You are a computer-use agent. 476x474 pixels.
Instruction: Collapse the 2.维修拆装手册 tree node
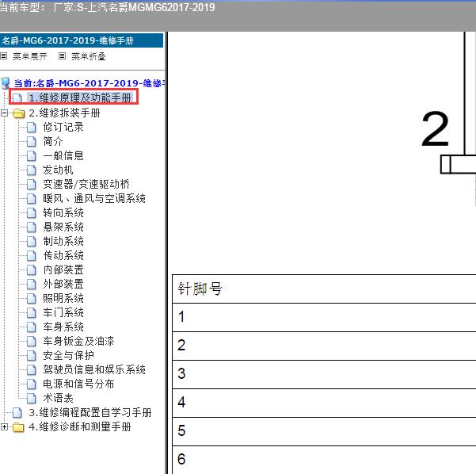click(x=4, y=113)
